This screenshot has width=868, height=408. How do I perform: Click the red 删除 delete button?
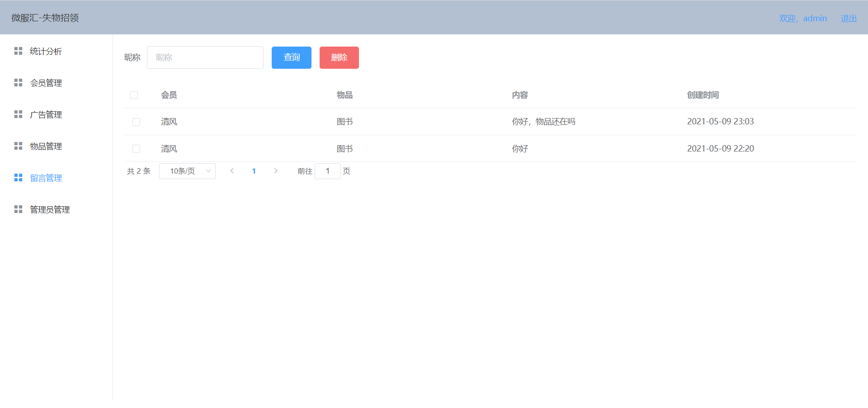pyautogui.click(x=339, y=57)
